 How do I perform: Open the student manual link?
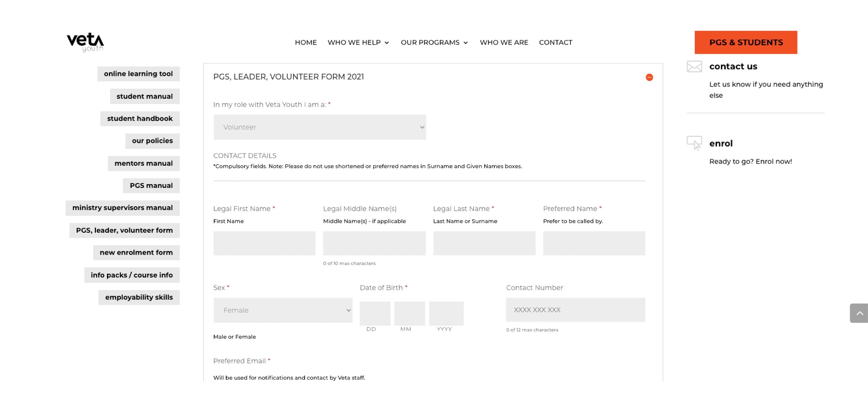coord(145,97)
